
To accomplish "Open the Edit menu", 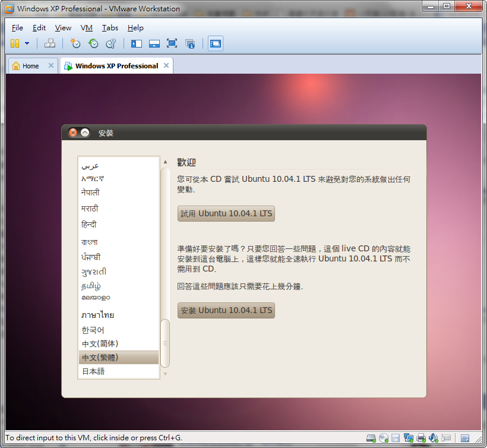I will (x=39, y=28).
